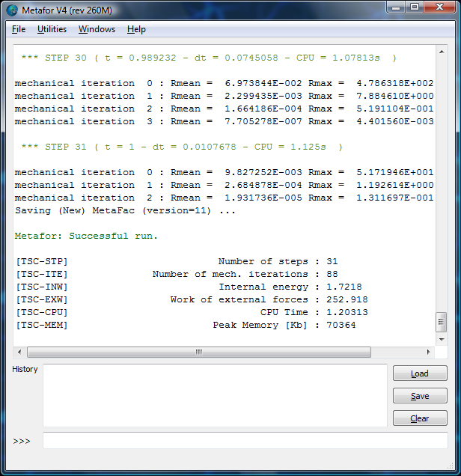The height and width of the screenshot is (476, 461).
Task: Click the [TSC-STP] Number of steps line
Action: point(177,261)
